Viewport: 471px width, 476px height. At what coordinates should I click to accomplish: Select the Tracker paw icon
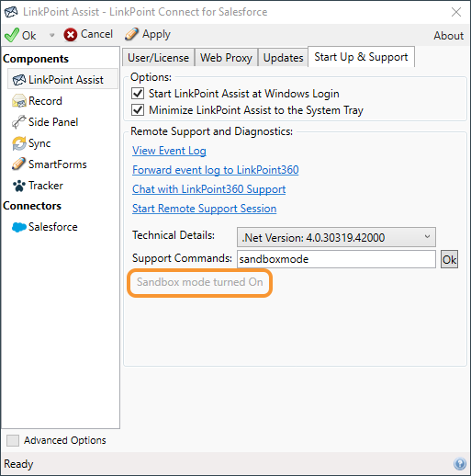tap(19, 186)
